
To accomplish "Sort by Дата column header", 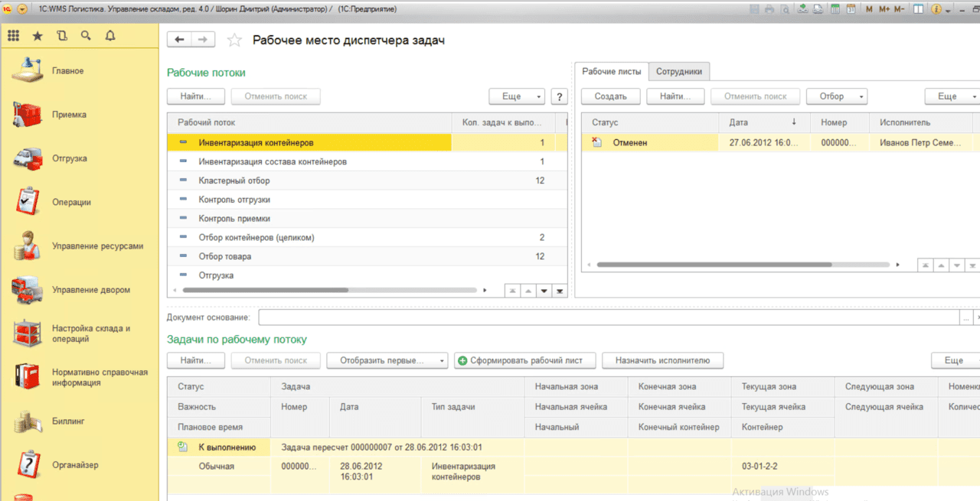I will pyautogui.click(x=764, y=122).
